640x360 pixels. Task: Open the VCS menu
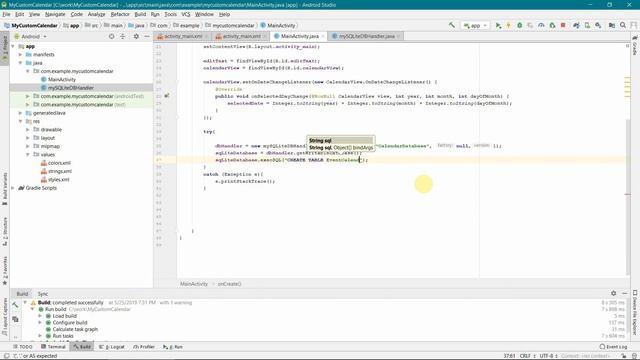[186, 14]
